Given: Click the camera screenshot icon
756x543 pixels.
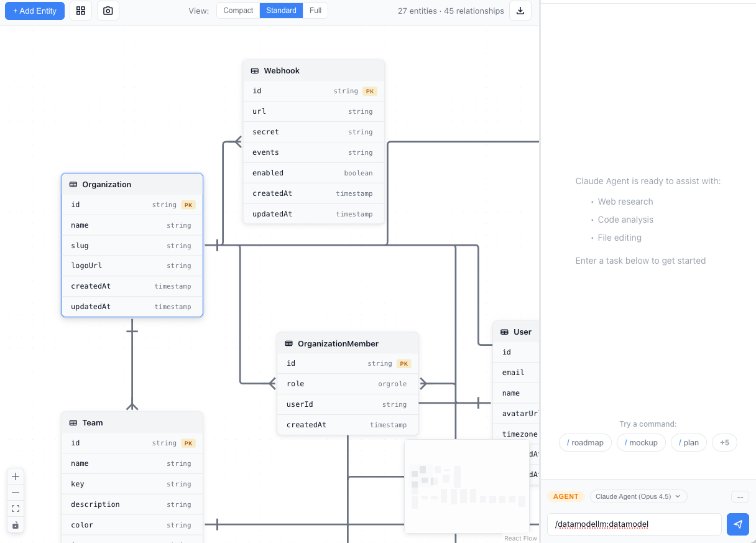Looking at the screenshot, I should [108, 11].
